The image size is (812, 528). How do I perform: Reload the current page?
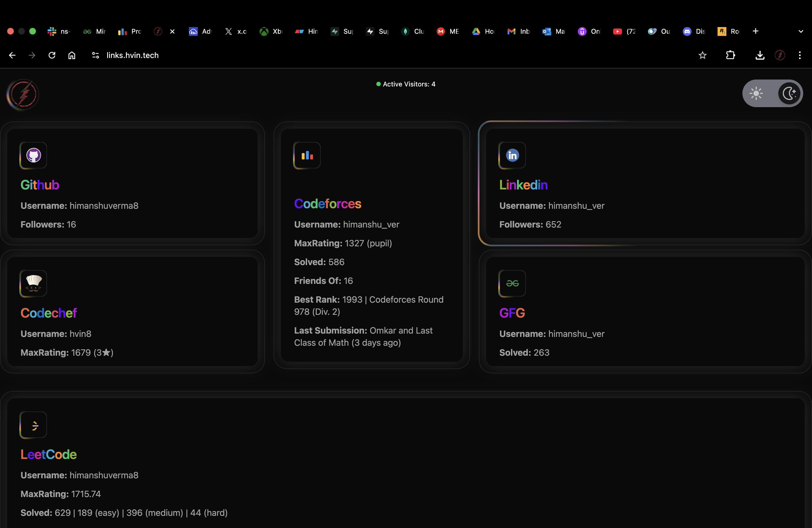[x=52, y=55]
